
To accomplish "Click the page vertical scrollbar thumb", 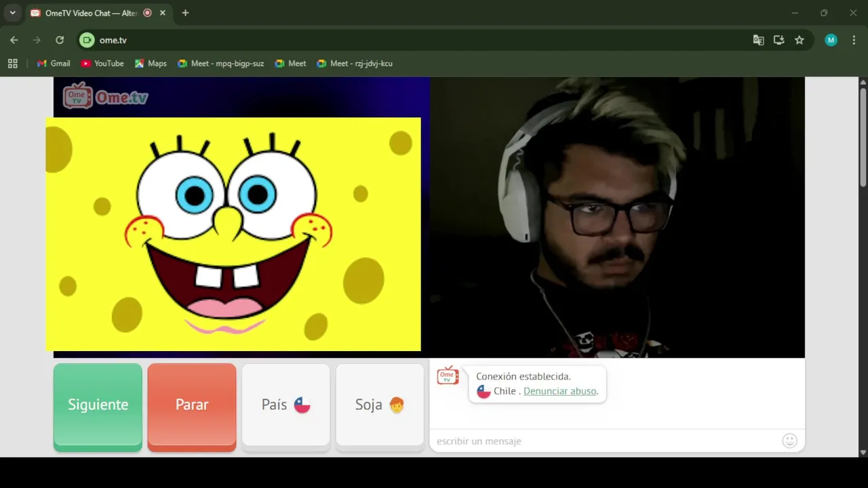I will [x=863, y=137].
